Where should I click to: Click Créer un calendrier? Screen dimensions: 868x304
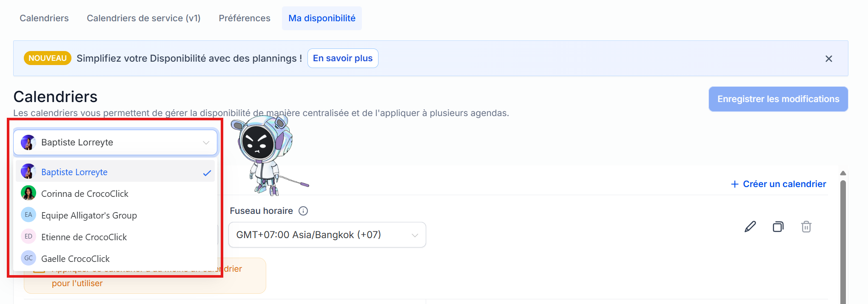778,184
